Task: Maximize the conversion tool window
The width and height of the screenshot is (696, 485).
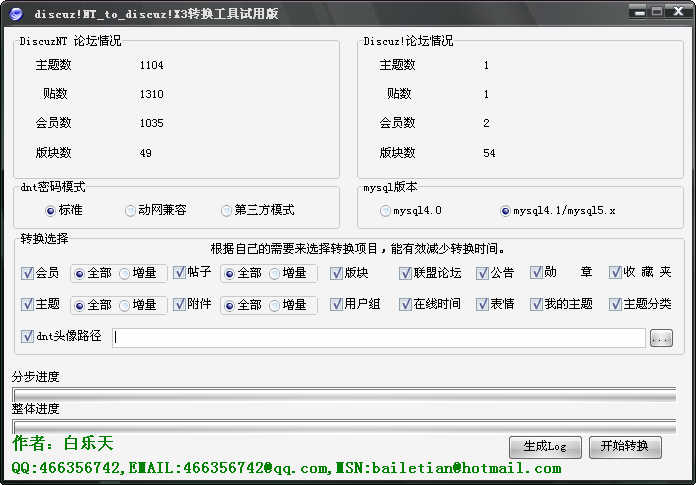Action: coord(657,12)
